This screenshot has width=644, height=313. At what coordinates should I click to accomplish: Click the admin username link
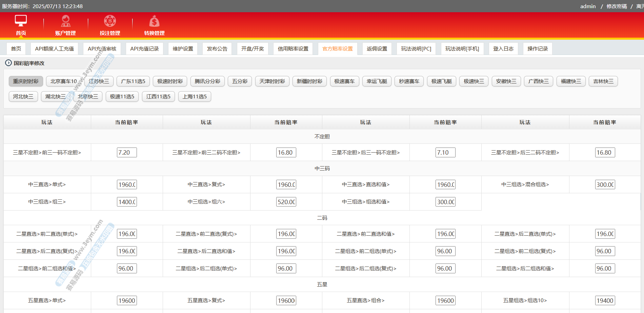click(x=588, y=6)
